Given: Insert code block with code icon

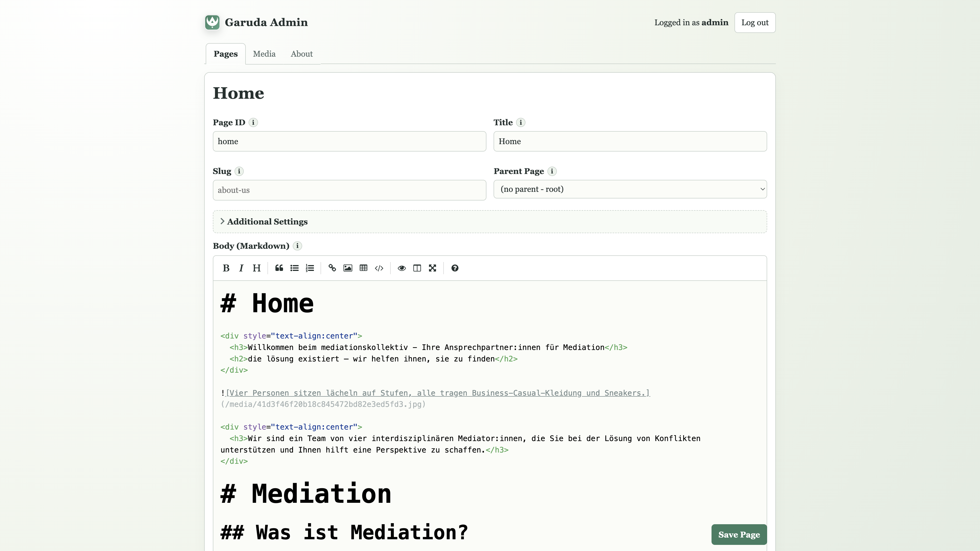Looking at the screenshot, I should pyautogui.click(x=379, y=268).
